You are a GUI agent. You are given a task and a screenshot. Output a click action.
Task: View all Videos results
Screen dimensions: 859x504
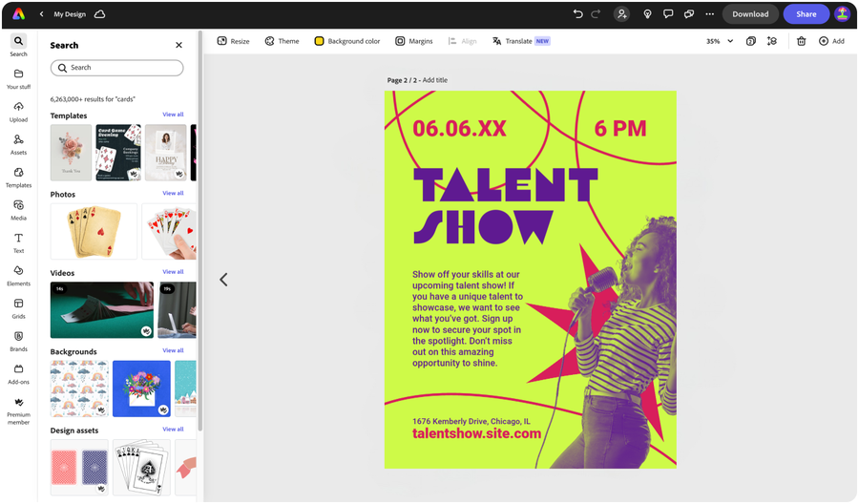pyautogui.click(x=173, y=272)
